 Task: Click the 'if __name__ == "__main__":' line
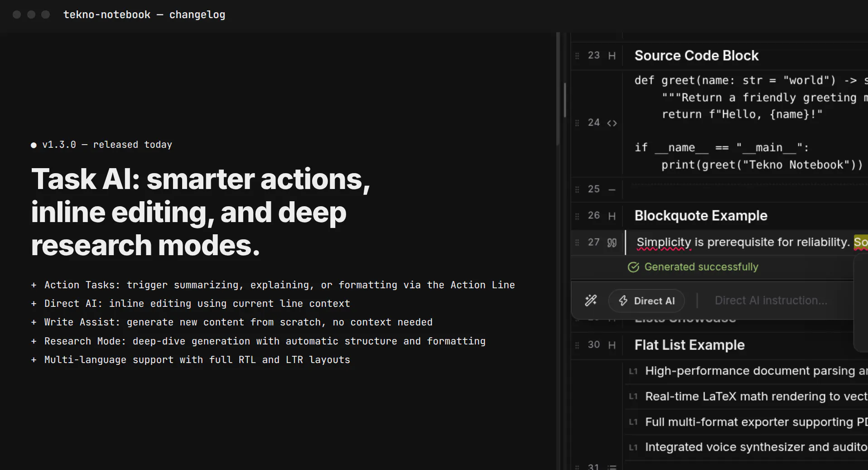pos(722,148)
